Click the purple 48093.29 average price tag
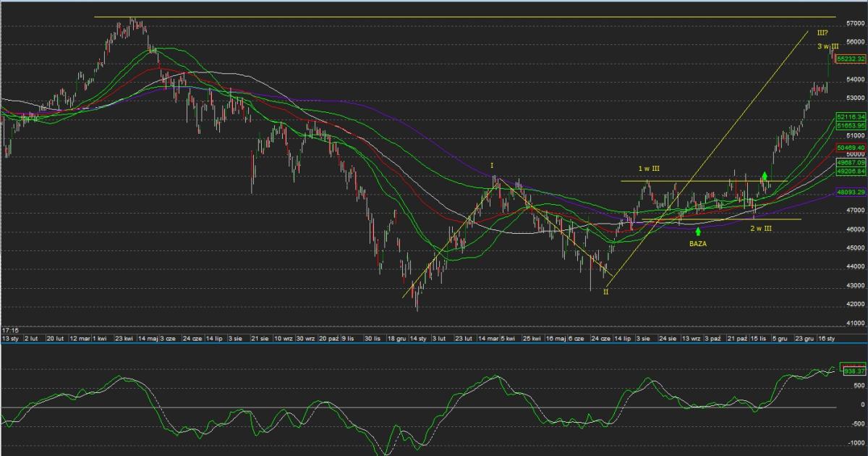The image size is (868, 456). coord(851,193)
